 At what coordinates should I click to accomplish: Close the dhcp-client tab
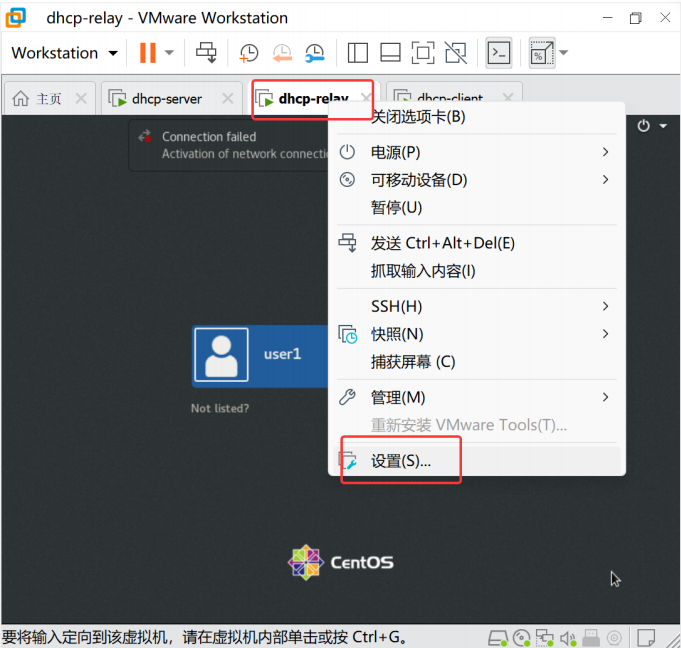(508, 97)
